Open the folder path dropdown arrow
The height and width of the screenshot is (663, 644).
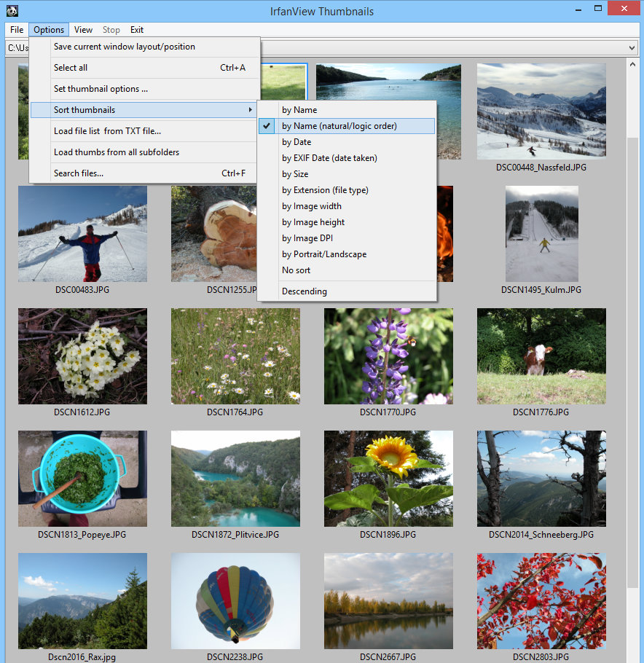632,47
